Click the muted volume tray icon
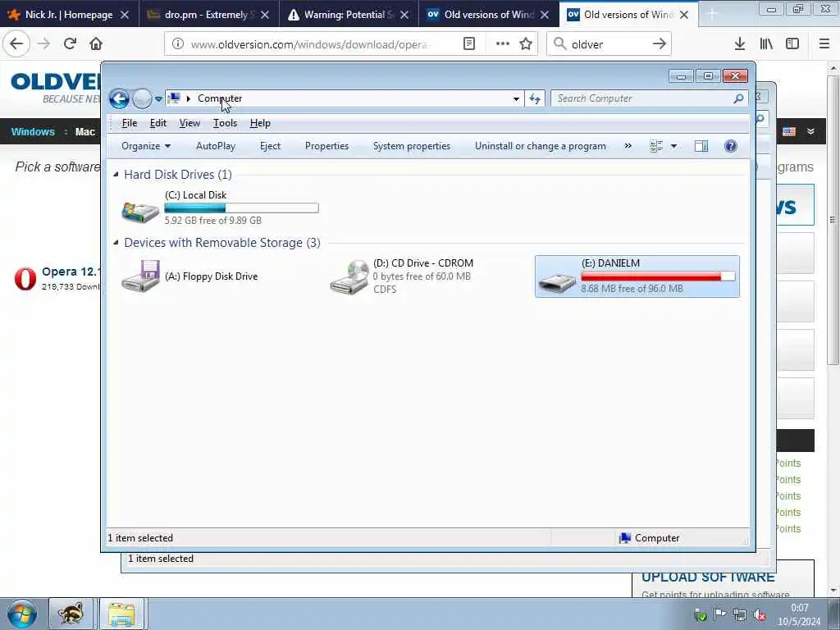Screen dimensions: 840x630 (x=760, y=615)
